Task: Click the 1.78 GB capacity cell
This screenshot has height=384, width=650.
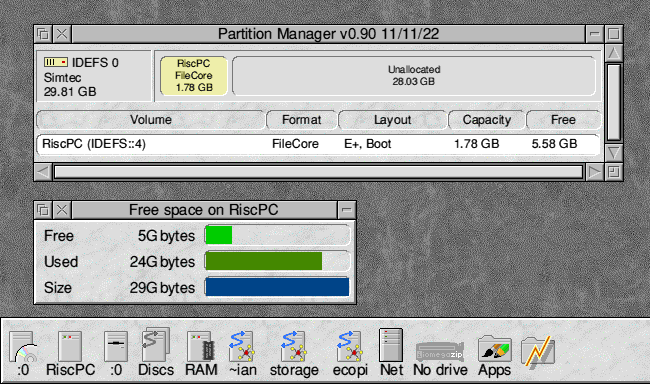Action: (x=476, y=144)
